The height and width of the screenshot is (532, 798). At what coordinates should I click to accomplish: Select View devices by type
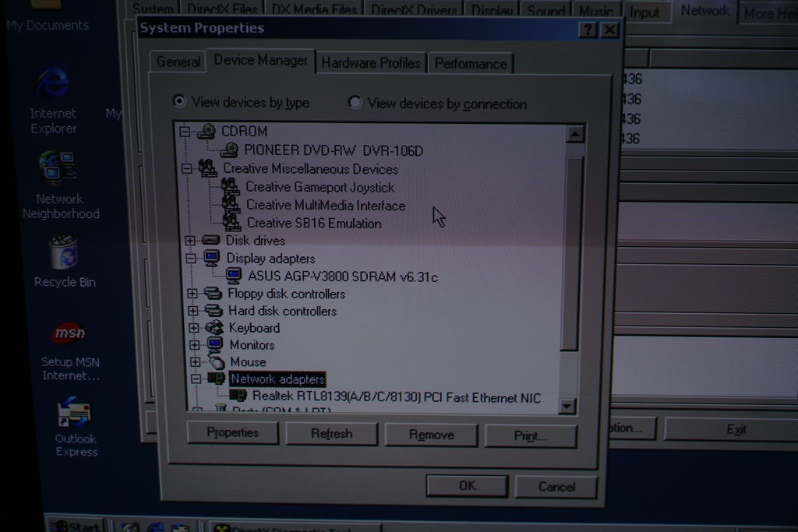click(180, 101)
